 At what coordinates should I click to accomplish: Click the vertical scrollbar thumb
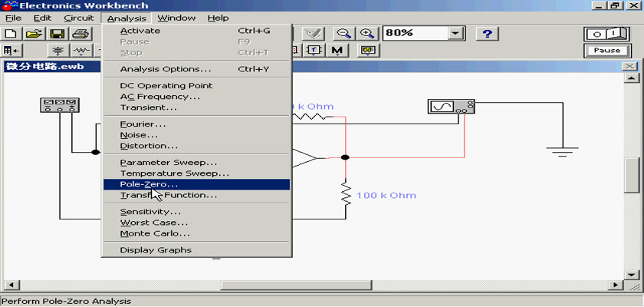tap(632, 175)
